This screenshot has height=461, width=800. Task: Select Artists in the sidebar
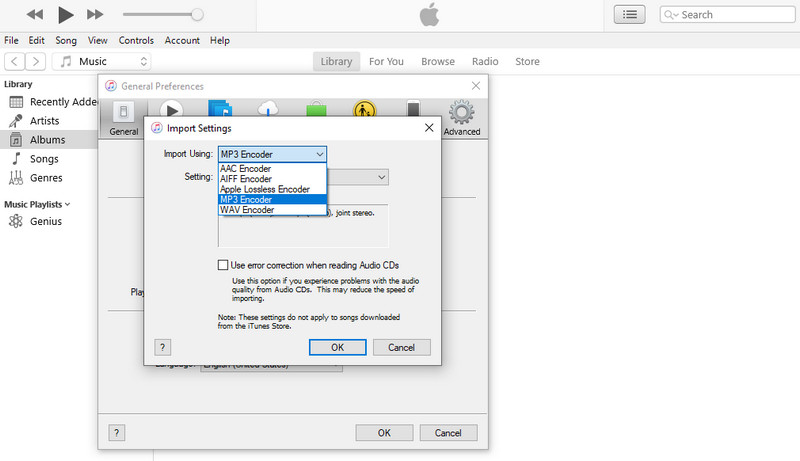[49, 121]
